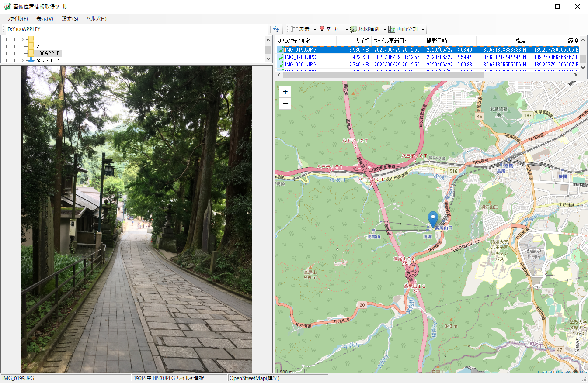Image resolution: width=588 pixels, height=383 pixels.
Task: Sort by the 撮影日時 column header
Action: (450, 41)
